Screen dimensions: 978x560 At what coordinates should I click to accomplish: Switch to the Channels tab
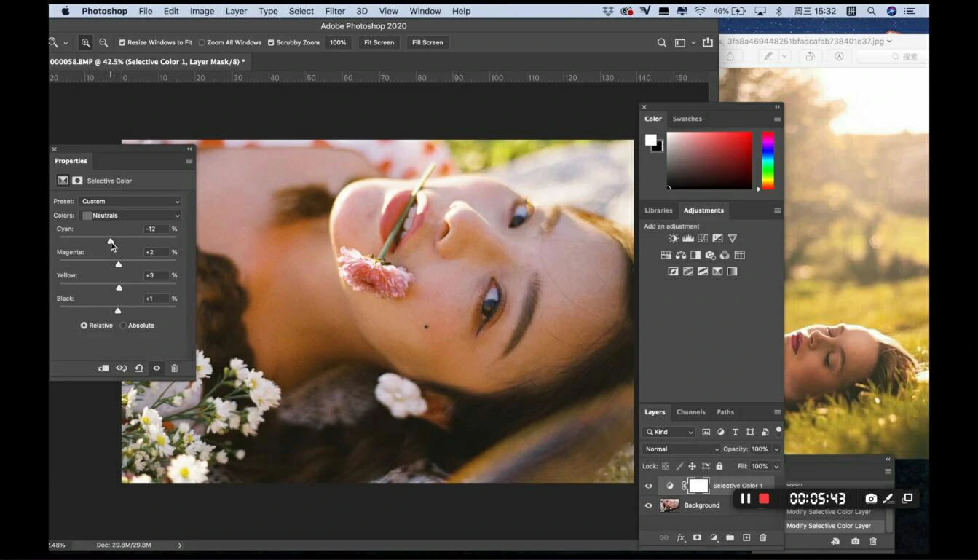click(x=690, y=412)
